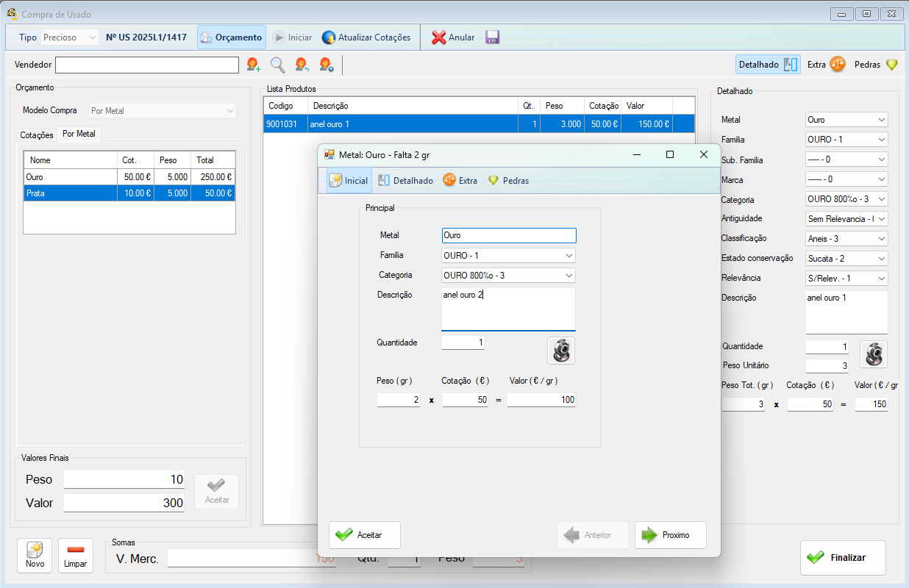The width and height of the screenshot is (909, 588).
Task: Click the Metal field containing Ouro in dialog
Action: [508, 235]
